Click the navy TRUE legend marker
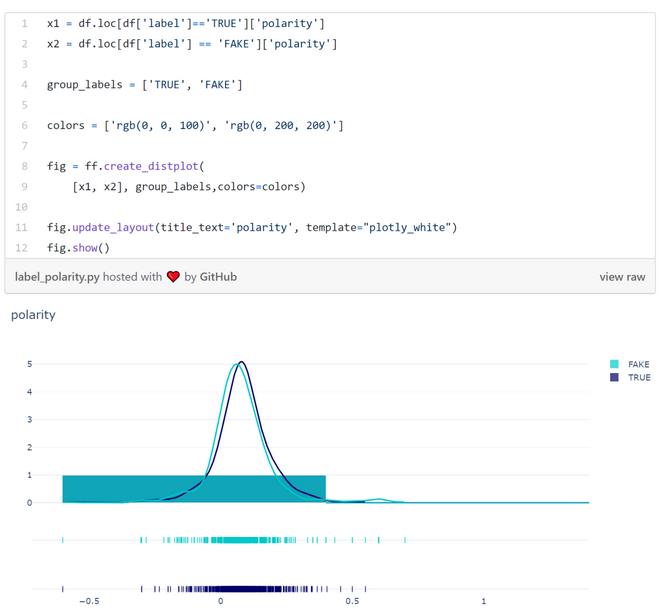The image size is (661, 610). (x=614, y=378)
